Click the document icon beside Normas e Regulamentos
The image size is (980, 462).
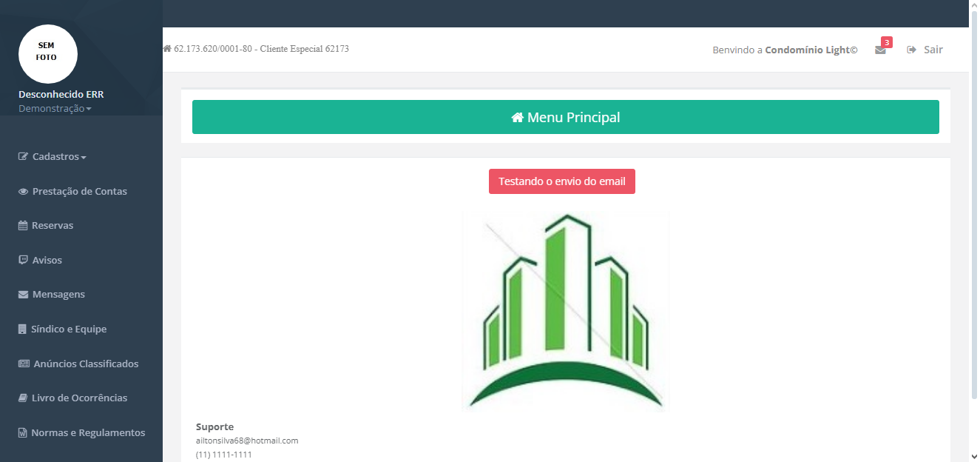tap(23, 433)
